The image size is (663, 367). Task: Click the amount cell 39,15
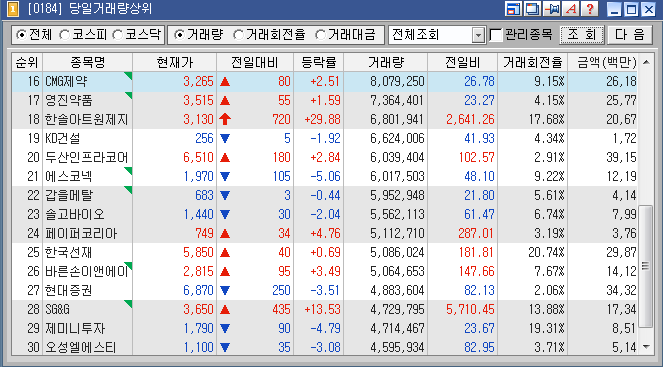click(621, 158)
